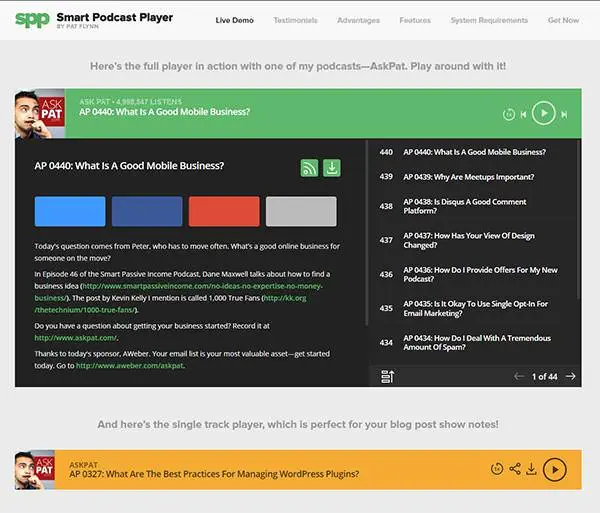Play AP 0327 in the orange player
Viewport: 600px width, 513px height.
(x=554, y=469)
